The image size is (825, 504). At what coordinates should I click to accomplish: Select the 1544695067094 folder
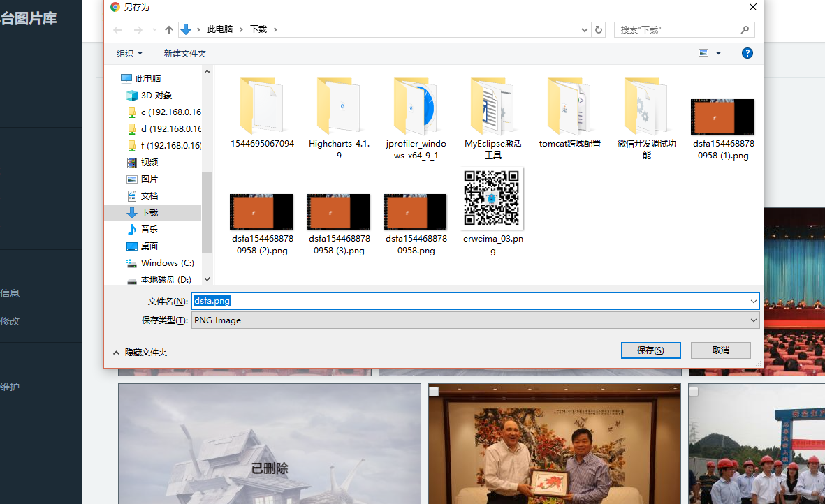[x=262, y=112]
